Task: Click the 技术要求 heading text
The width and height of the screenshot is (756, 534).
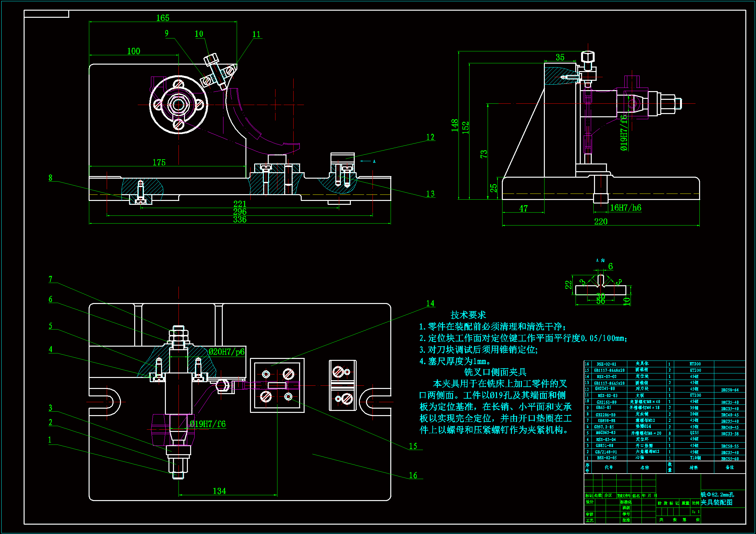Action: 468,315
